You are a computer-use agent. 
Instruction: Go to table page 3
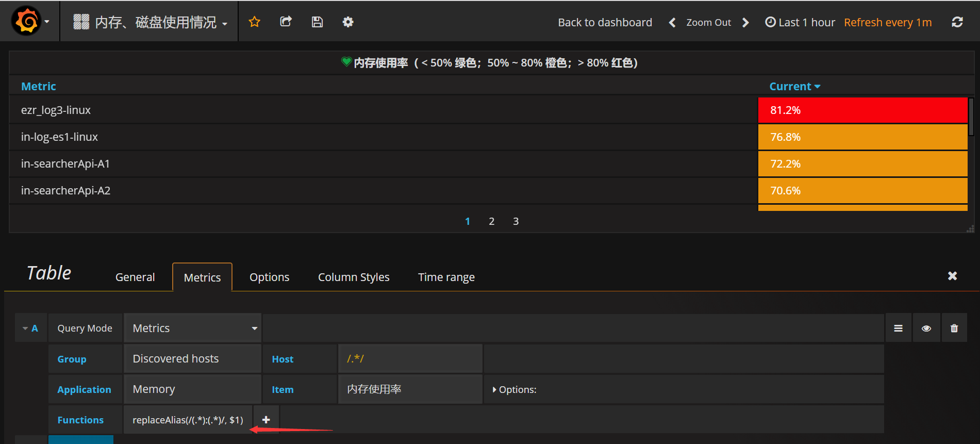click(x=516, y=221)
